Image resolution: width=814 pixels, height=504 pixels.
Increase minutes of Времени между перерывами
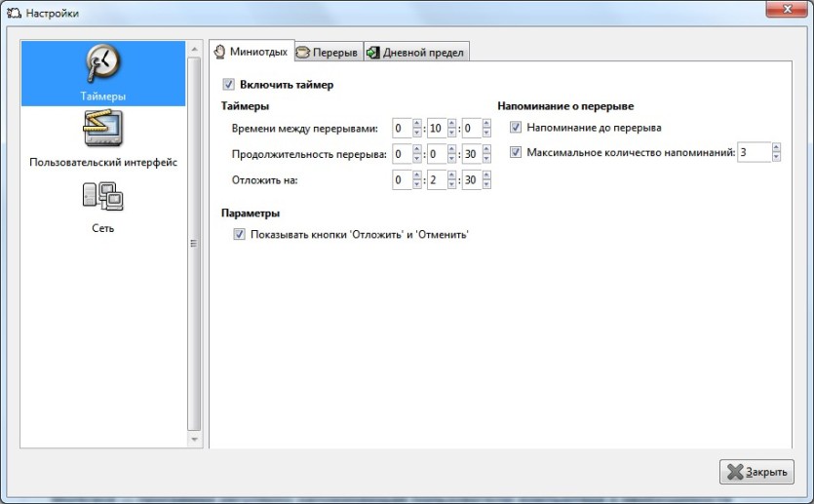coord(451,124)
